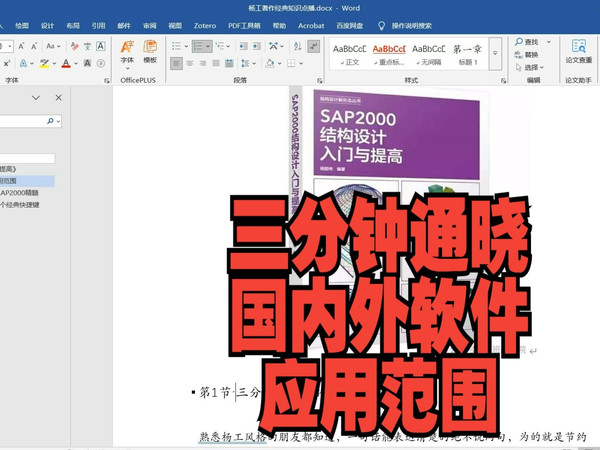Image resolution: width=600 pixels, height=450 pixels.
Task: Open the Phonetic Guide (文) tool
Action: (88, 46)
